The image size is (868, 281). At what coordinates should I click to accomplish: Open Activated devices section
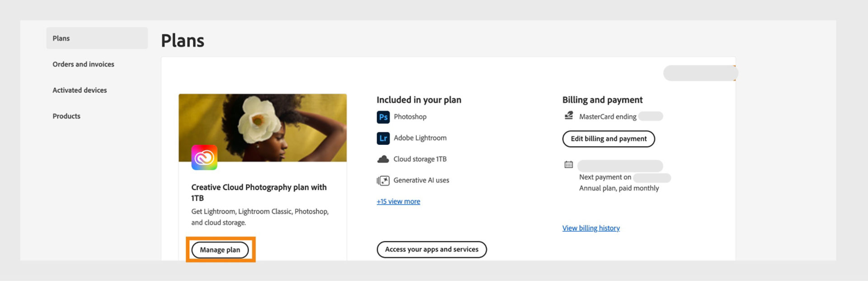click(80, 90)
